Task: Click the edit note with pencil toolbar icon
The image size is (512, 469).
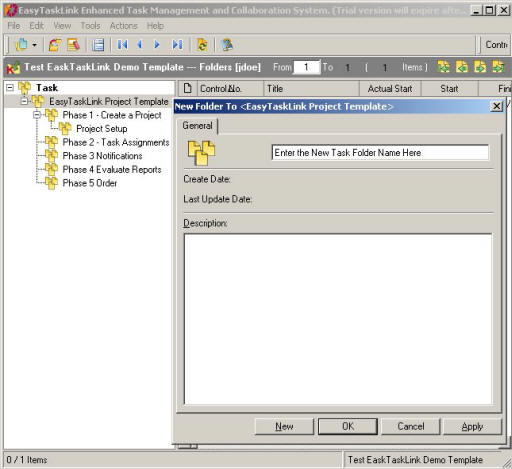Action: pyautogui.click(x=73, y=45)
